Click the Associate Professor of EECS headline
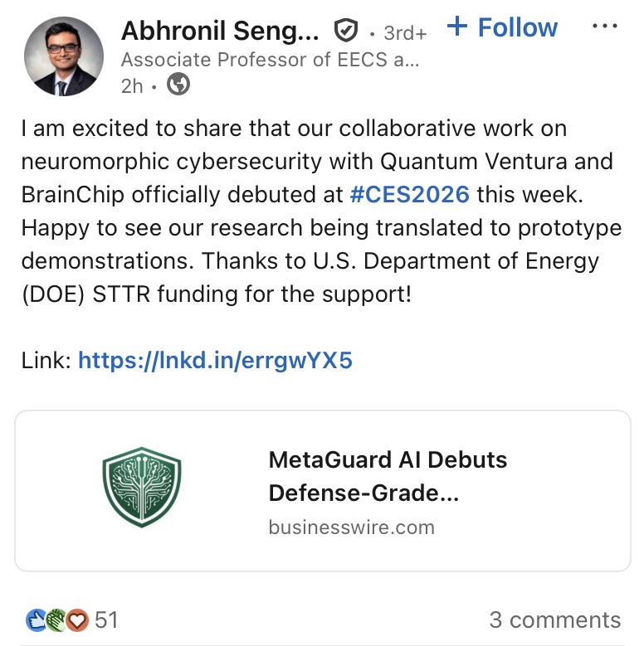Viewport: 644px width, 646px height. coord(270,59)
